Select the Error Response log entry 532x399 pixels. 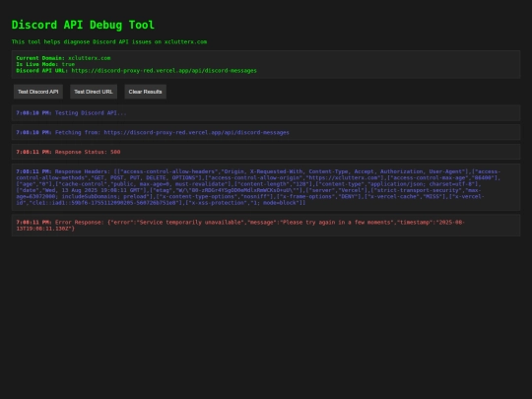coord(266,226)
